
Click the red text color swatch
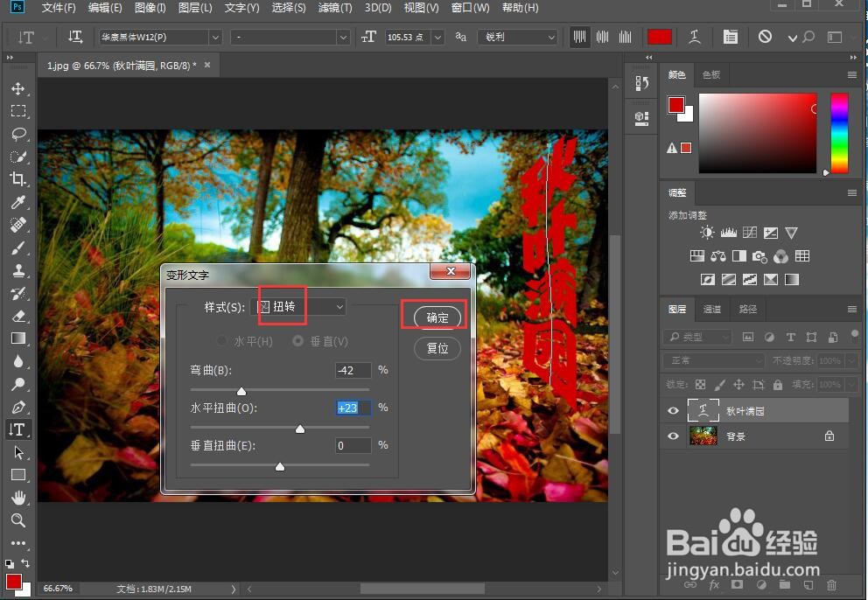pos(659,37)
